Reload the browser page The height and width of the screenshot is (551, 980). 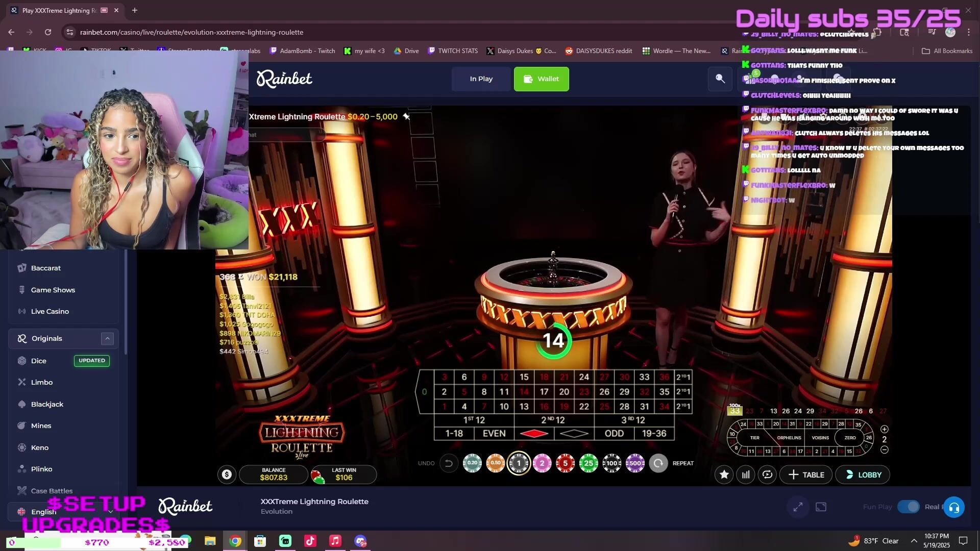click(x=48, y=32)
